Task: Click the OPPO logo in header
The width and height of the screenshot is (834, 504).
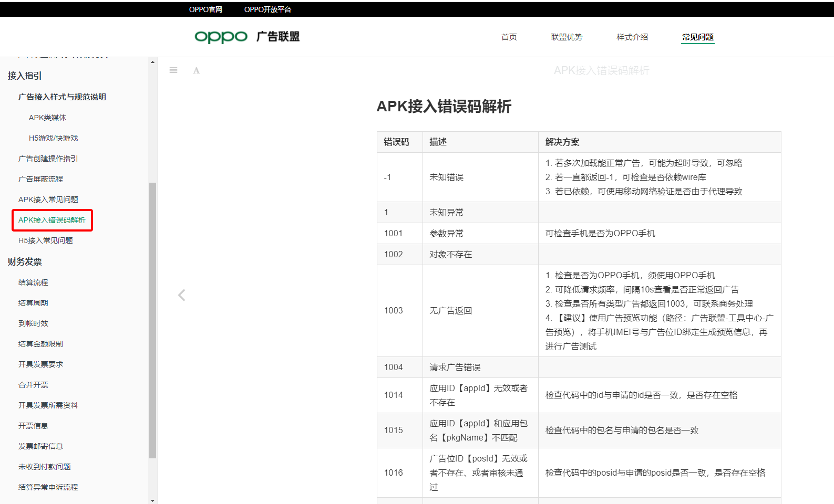Action: (221, 37)
